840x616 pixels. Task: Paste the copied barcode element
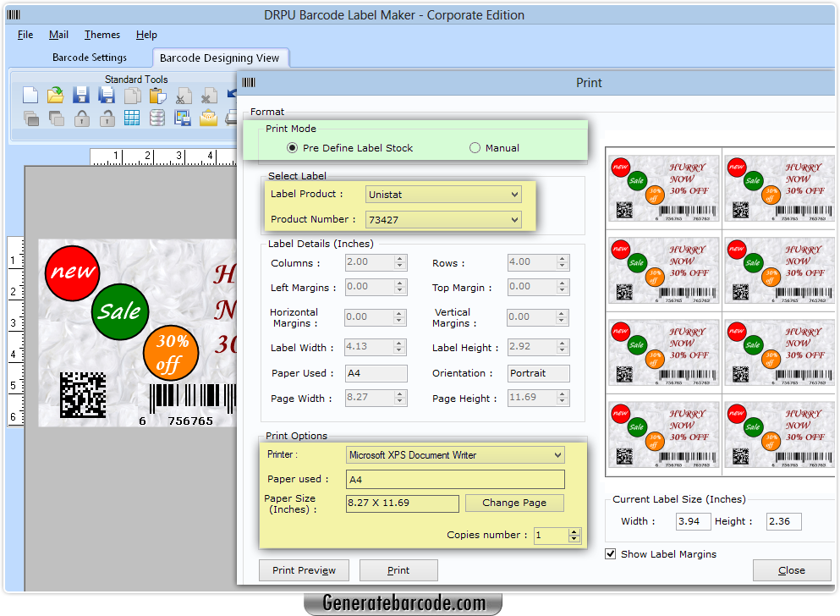point(156,95)
